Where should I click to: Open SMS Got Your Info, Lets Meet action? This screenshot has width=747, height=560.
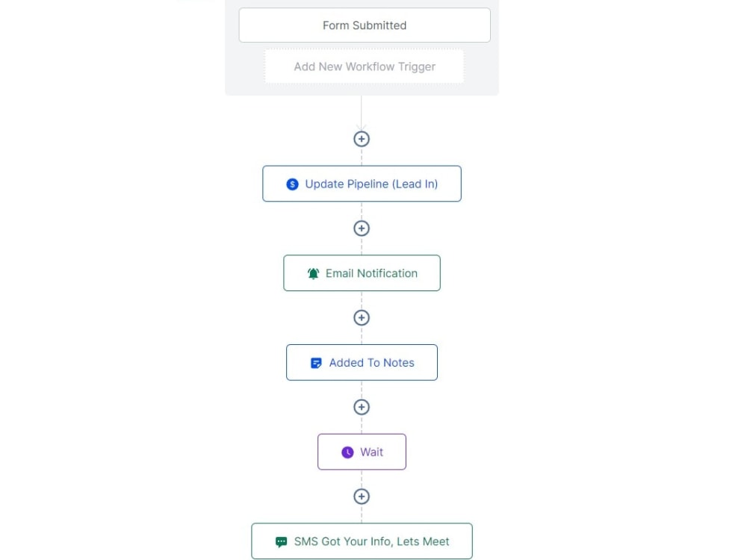click(362, 541)
